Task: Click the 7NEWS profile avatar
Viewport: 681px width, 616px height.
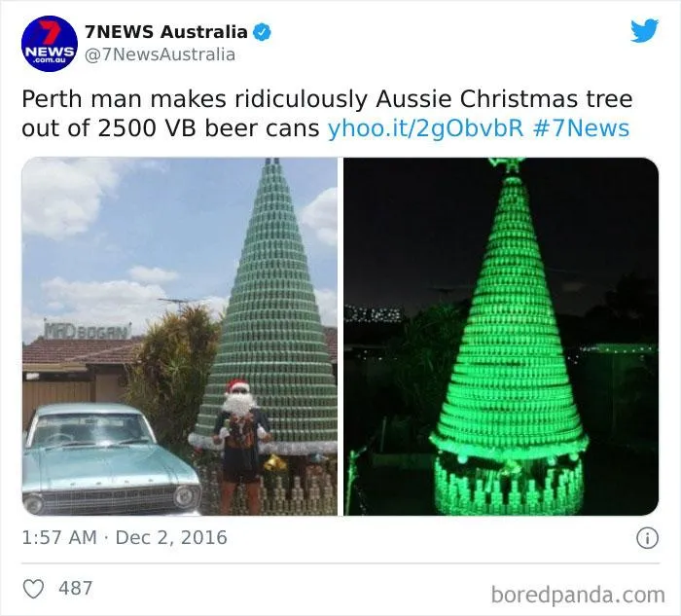Action: [50, 44]
